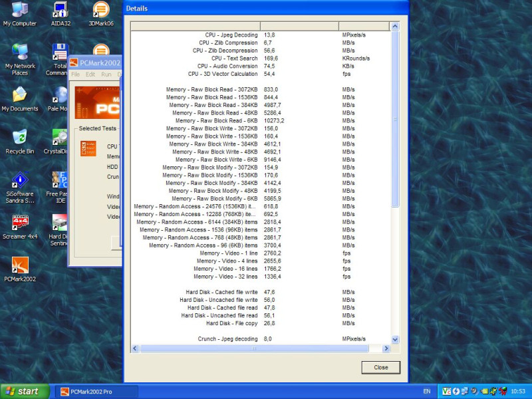Click the KRounds/s unit cell
Image resolution: width=532 pixels, height=399 pixels.
tap(356, 59)
